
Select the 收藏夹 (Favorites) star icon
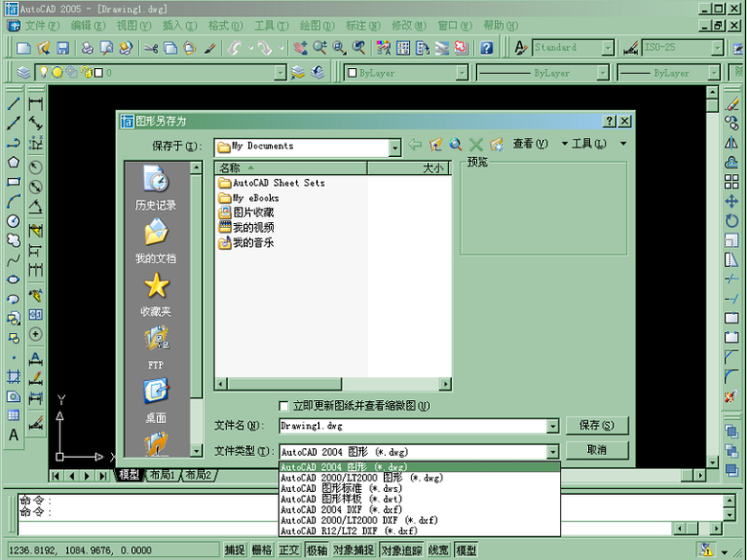tap(156, 287)
